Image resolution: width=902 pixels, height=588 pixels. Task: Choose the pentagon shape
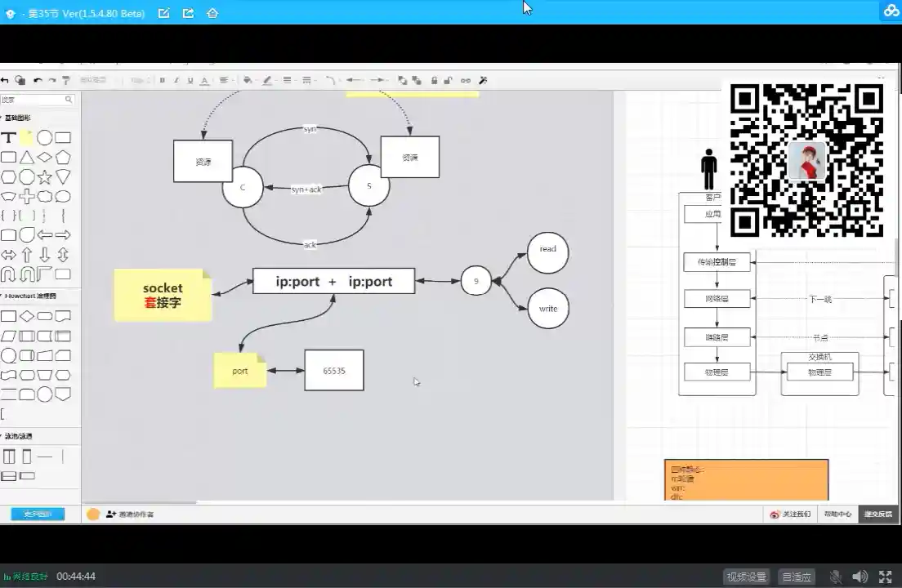tap(63, 158)
